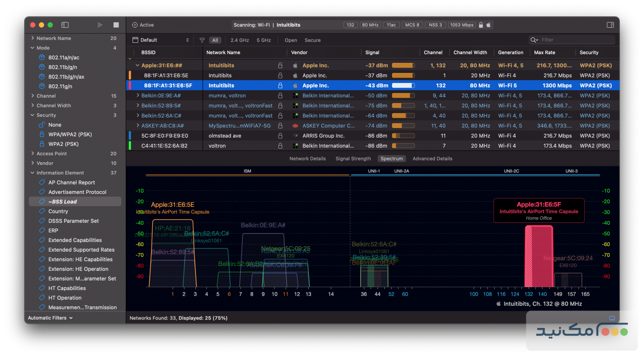The height and width of the screenshot is (356, 644).
Task: Expand the Channel filter group
Action: pyautogui.click(x=33, y=96)
